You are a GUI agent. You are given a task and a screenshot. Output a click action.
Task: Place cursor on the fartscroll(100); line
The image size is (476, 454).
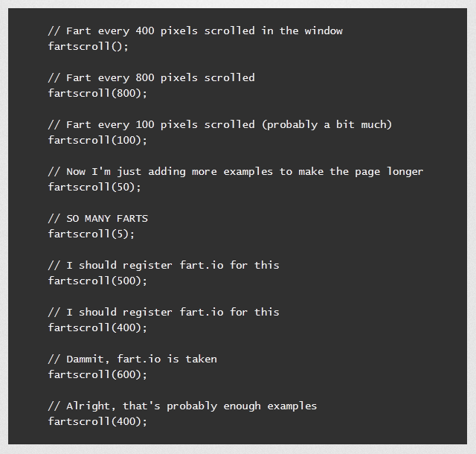[97, 140]
